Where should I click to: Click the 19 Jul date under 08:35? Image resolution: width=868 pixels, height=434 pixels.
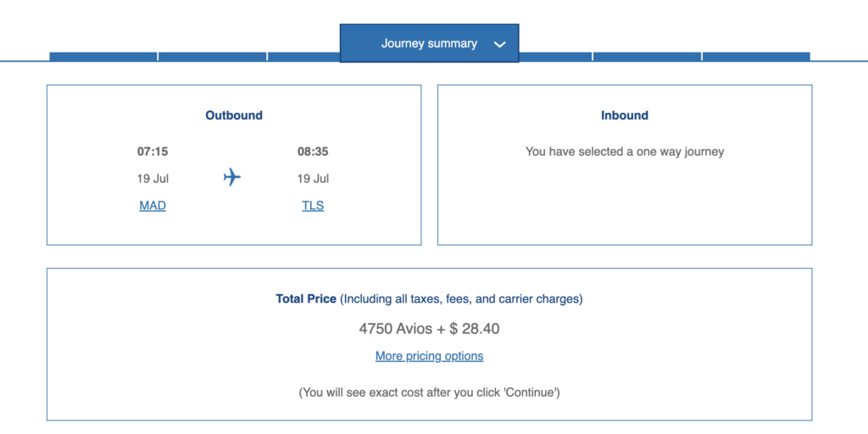click(x=313, y=178)
